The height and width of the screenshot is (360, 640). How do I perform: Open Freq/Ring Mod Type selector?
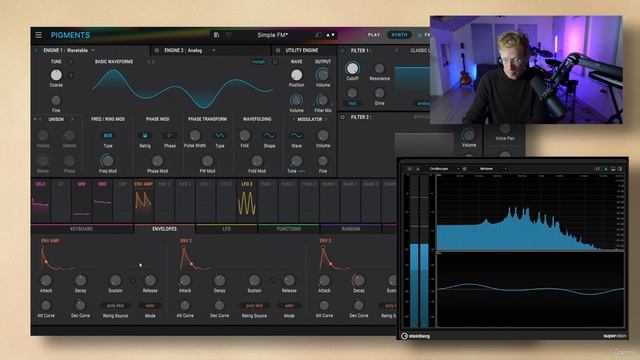point(108,136)
